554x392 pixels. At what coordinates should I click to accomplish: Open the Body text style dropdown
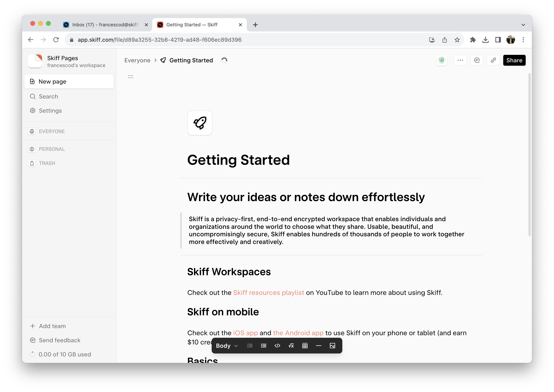(226, 346)
